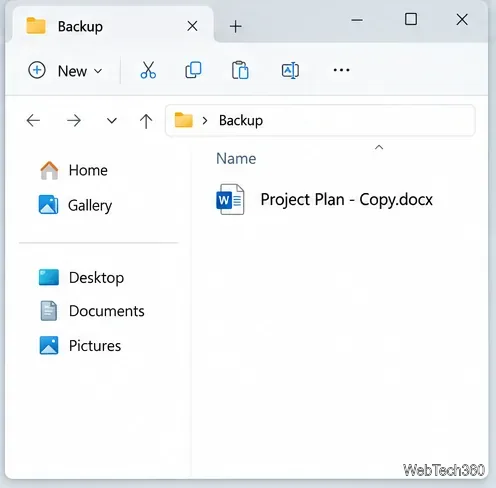
Task: Expand recent locations chevron
Action: (x=112, y=120)
